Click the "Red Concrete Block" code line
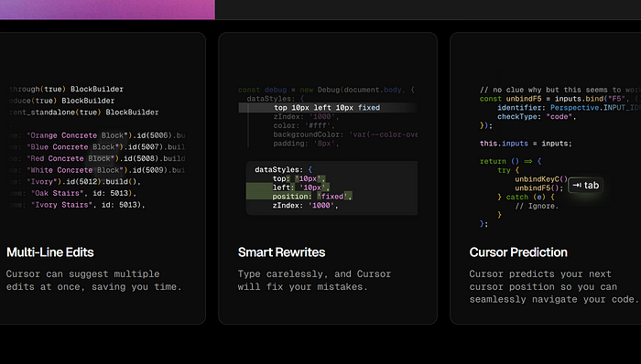 point(97,158)
